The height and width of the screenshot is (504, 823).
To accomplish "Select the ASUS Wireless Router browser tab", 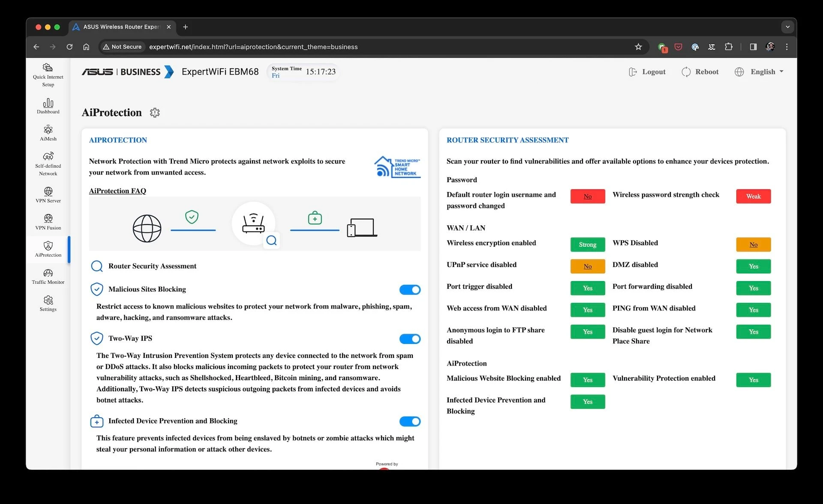I will [121, 27].
